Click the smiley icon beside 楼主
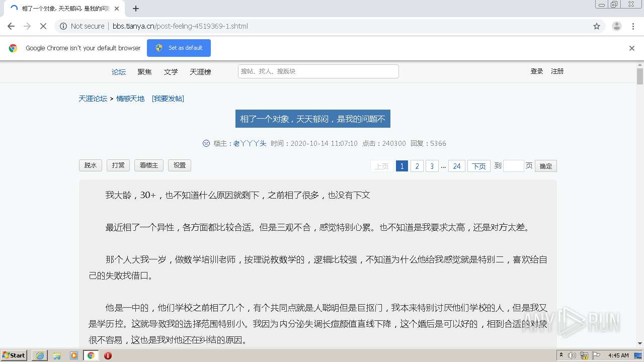This screenshot has height=362, width=644. pos(206,143)
